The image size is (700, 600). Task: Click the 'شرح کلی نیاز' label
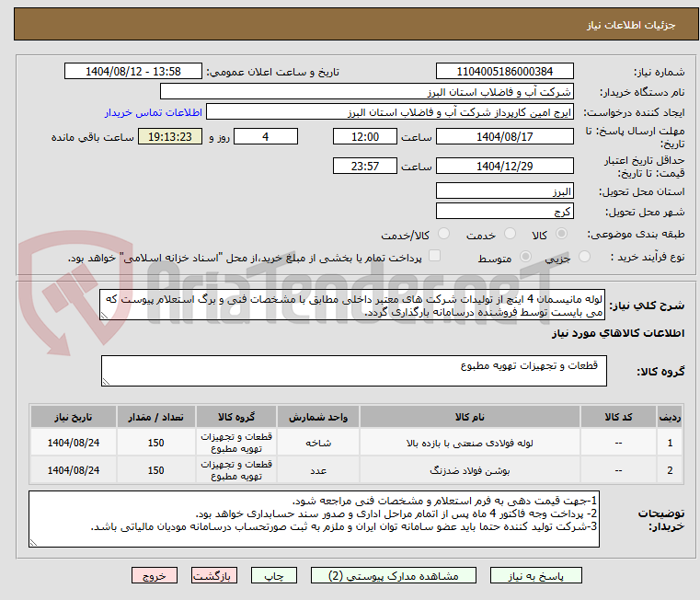648,306
